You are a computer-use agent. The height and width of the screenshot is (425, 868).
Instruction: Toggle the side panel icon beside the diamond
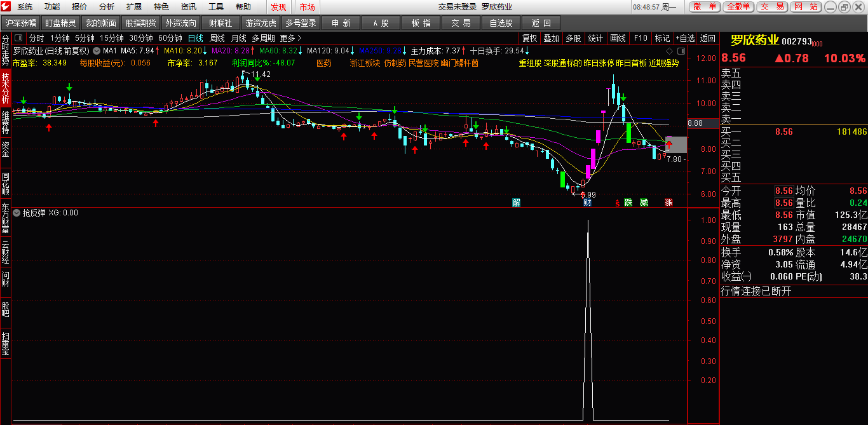tap(681, 50)
